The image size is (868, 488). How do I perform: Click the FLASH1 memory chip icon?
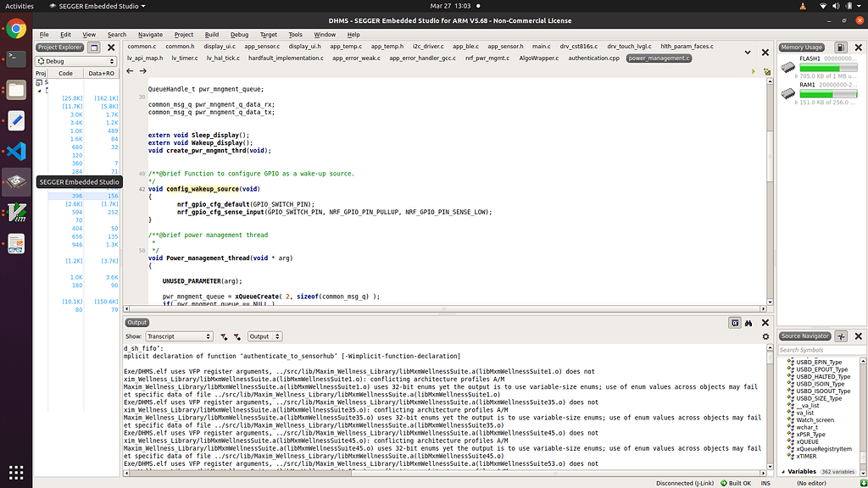[788, 67]
